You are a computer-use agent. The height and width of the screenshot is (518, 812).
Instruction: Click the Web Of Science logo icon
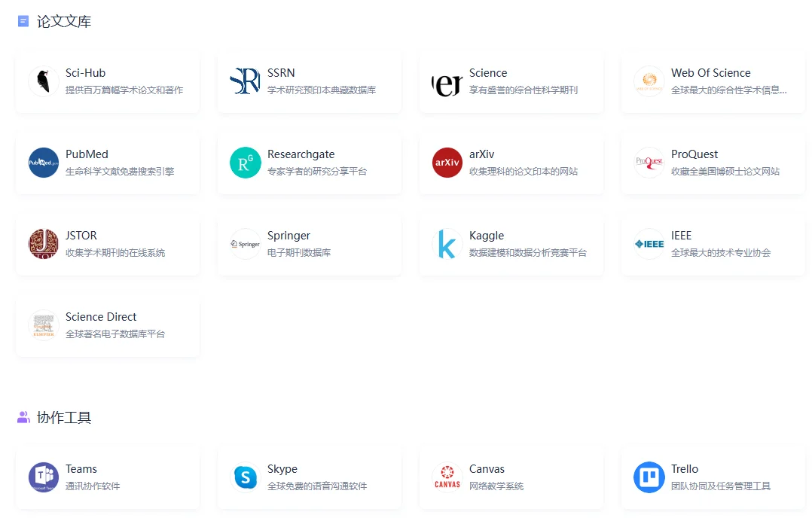click(649, 81)
